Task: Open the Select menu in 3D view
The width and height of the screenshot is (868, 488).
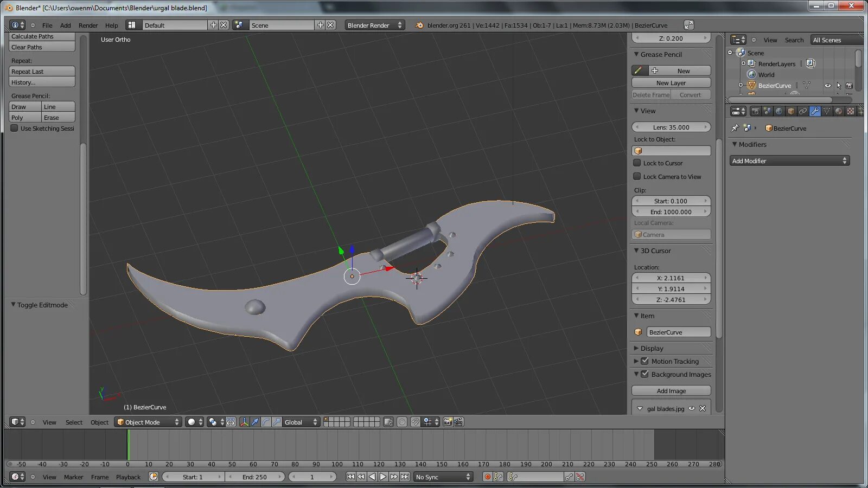Action: tap(74, 422)
